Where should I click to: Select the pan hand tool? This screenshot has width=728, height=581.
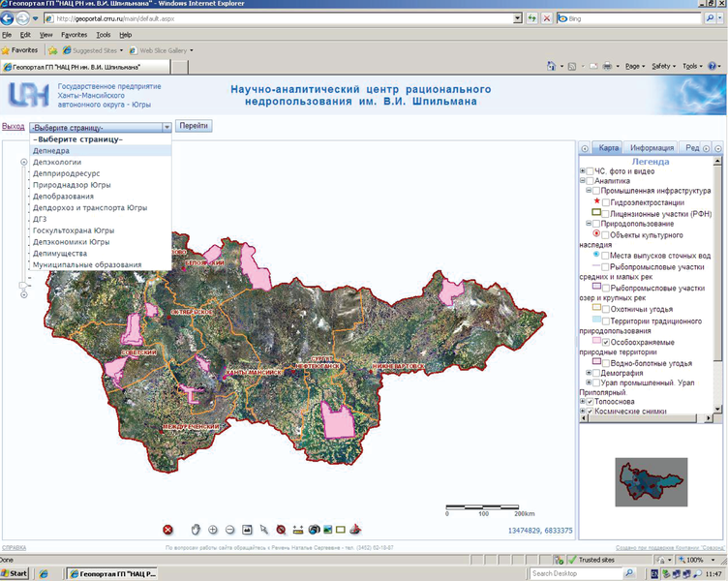[196, 530]
